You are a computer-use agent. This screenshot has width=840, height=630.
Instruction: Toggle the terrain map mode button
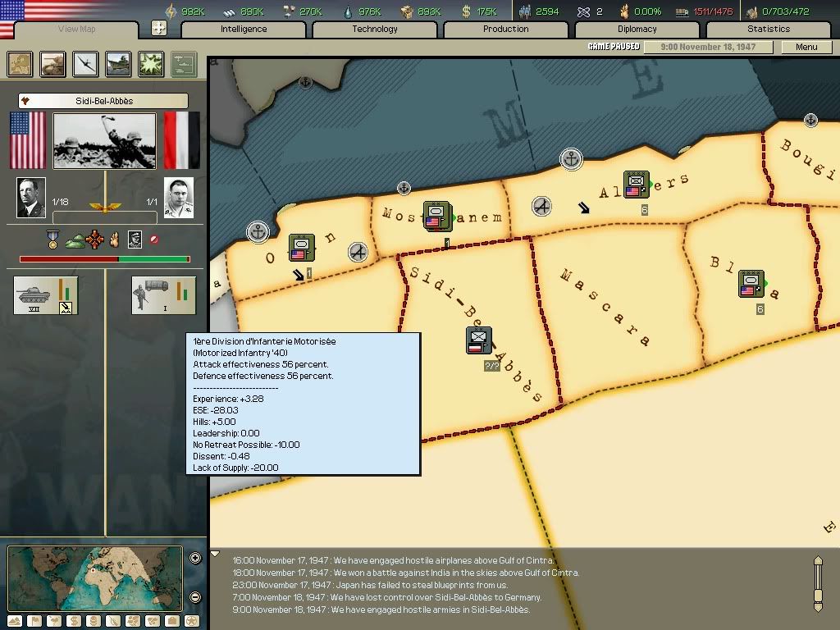(16, 621)
